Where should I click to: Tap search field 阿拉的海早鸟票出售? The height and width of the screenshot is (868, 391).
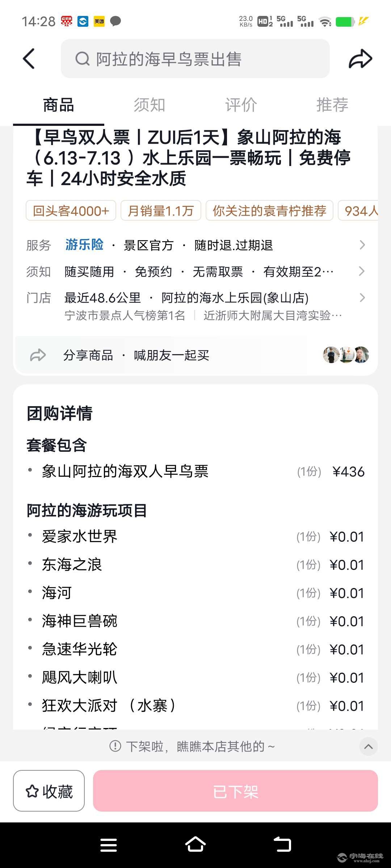pos(195,59)
